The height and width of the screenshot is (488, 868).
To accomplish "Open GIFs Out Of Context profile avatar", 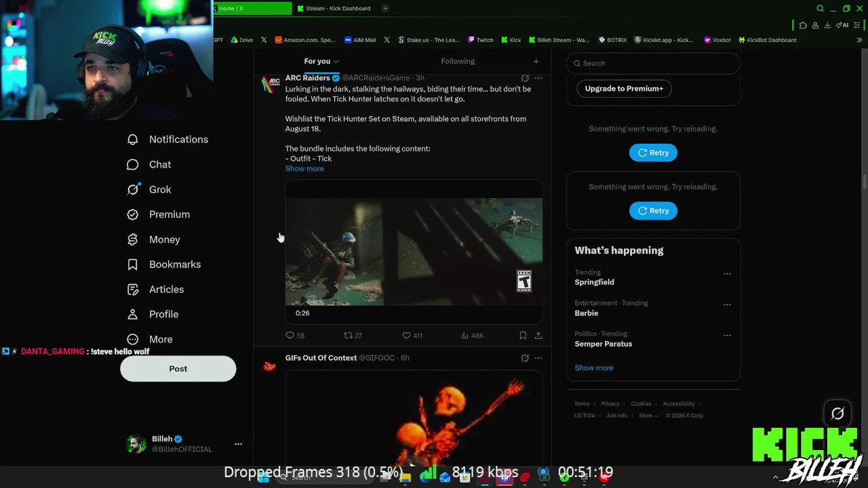I will coord(270,367).
